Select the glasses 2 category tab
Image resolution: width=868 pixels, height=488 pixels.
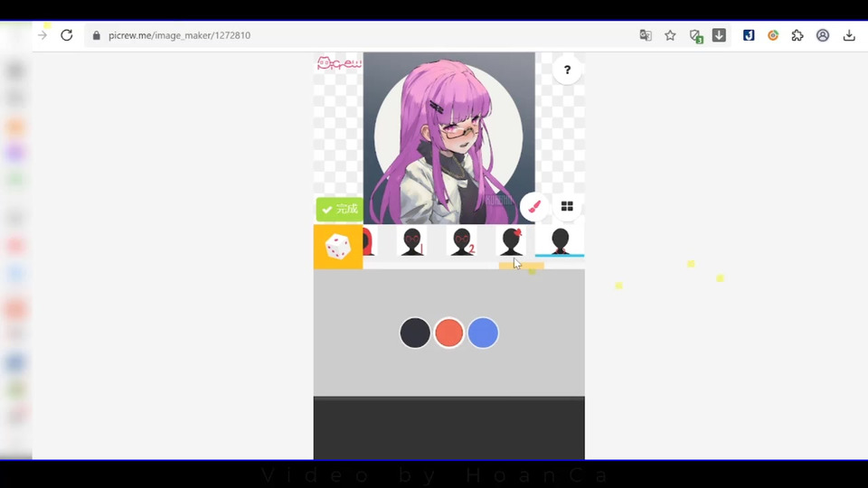coord(462,241)
